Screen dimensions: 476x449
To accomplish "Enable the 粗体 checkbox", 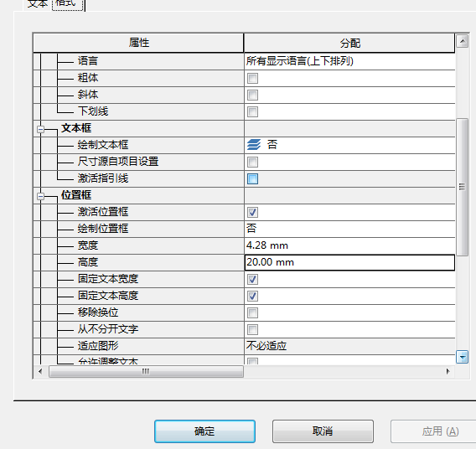I will pos(252,78).
